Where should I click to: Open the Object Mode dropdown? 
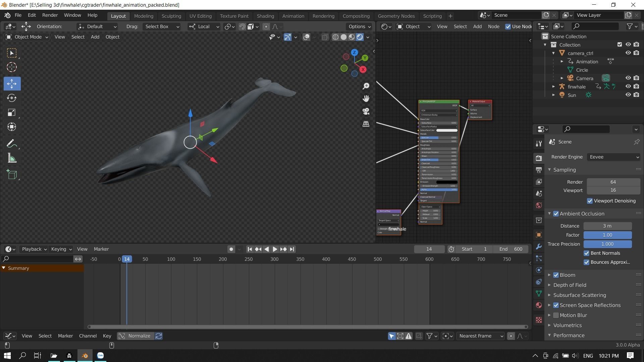coord(28,37)
